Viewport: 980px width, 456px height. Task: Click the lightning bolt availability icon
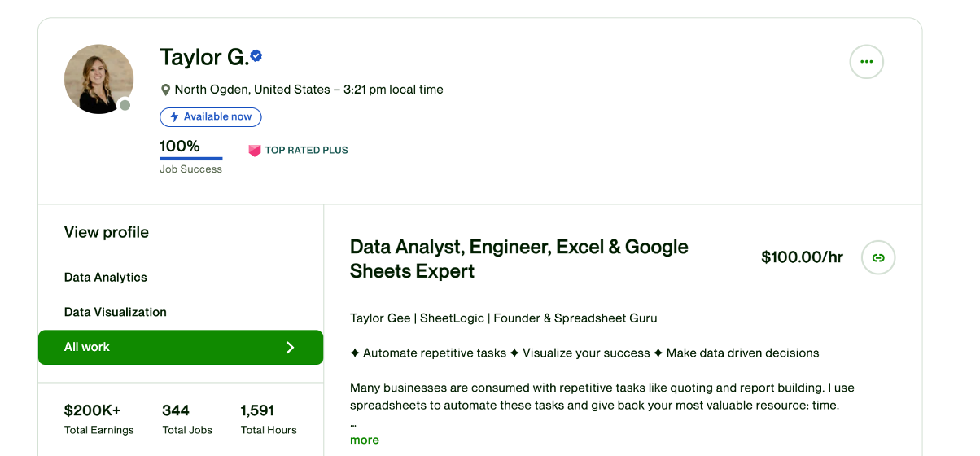coord(173,117)
